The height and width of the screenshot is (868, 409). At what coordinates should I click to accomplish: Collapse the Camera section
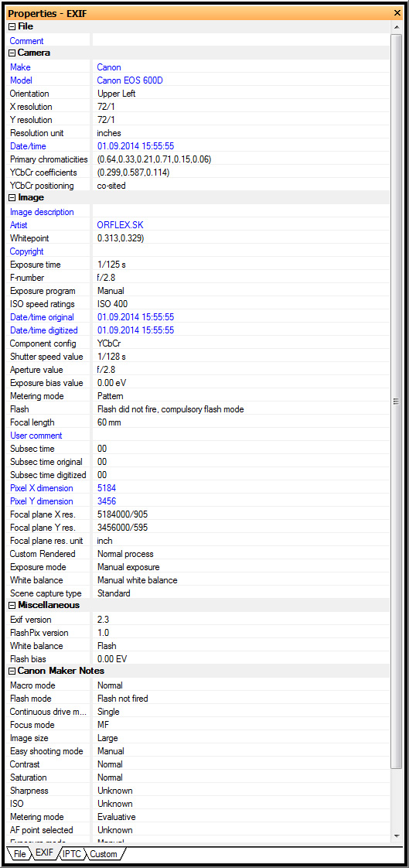click(x=12, y=53)
